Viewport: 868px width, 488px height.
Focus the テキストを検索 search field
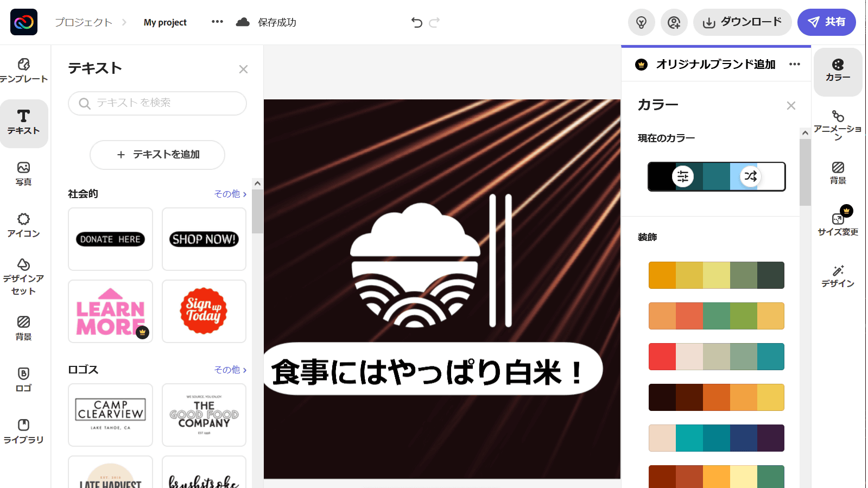[157, 103]
